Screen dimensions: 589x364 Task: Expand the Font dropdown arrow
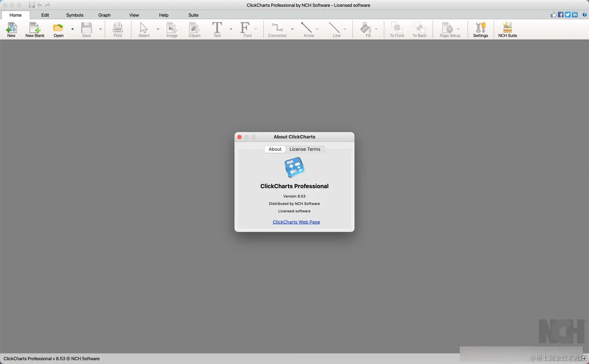[x=256, y=29]
